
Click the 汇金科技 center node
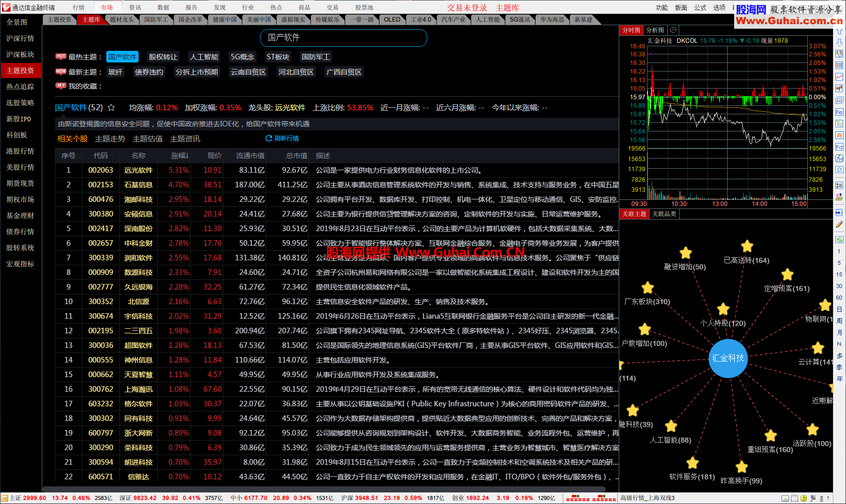point(728,358)
